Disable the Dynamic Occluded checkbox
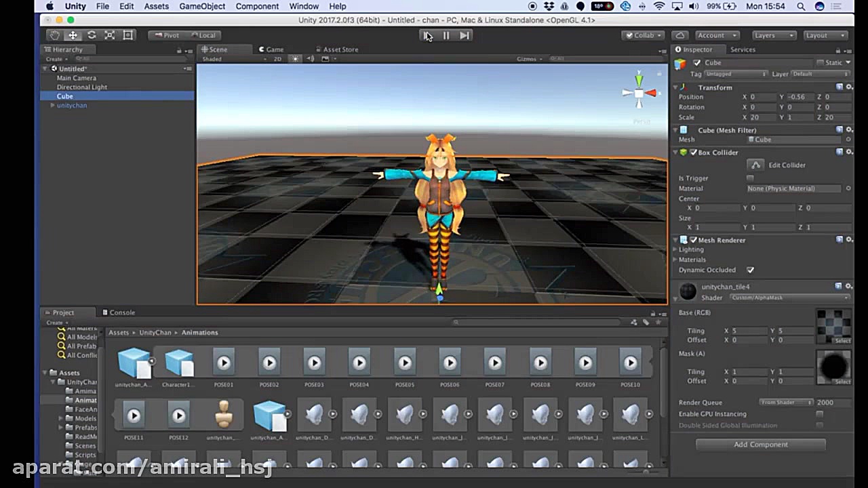 (x=750, y=270)
